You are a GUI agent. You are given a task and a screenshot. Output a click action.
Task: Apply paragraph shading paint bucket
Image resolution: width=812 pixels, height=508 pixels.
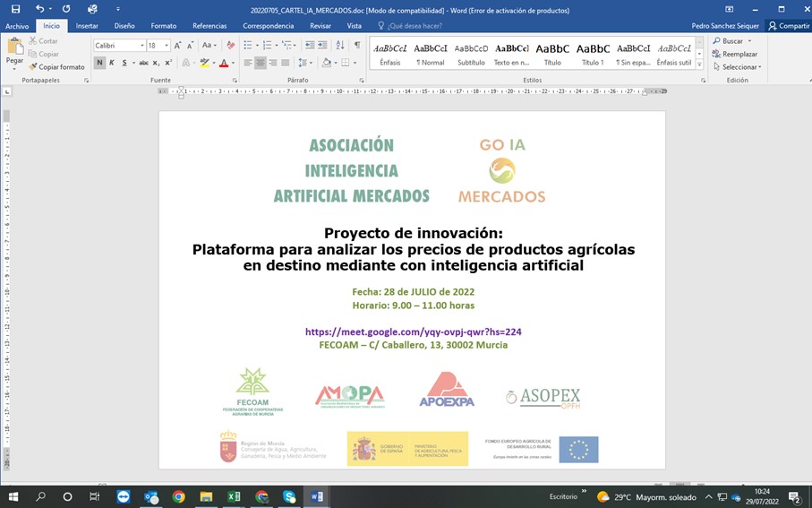pyautogui.click(x=326, y=63)
